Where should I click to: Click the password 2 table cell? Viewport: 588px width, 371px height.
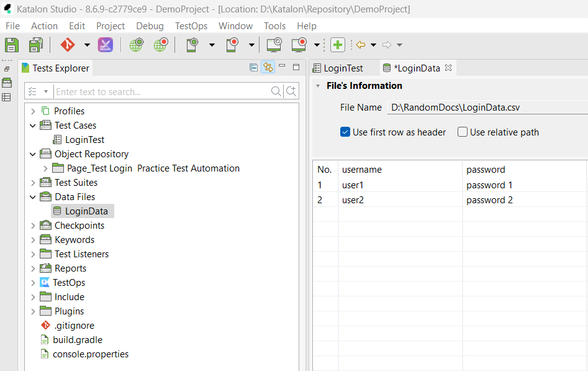524,200
